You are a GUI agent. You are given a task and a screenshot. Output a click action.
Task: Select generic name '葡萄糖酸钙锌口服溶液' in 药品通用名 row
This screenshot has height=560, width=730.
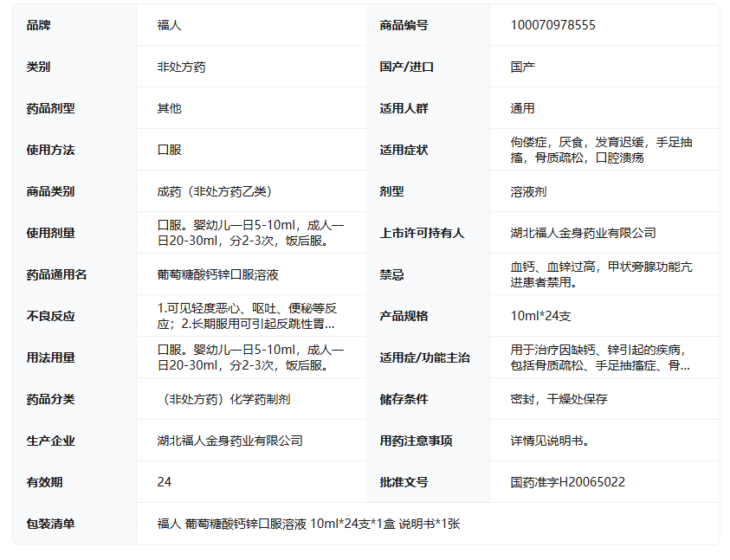click(x=218, y=274)
